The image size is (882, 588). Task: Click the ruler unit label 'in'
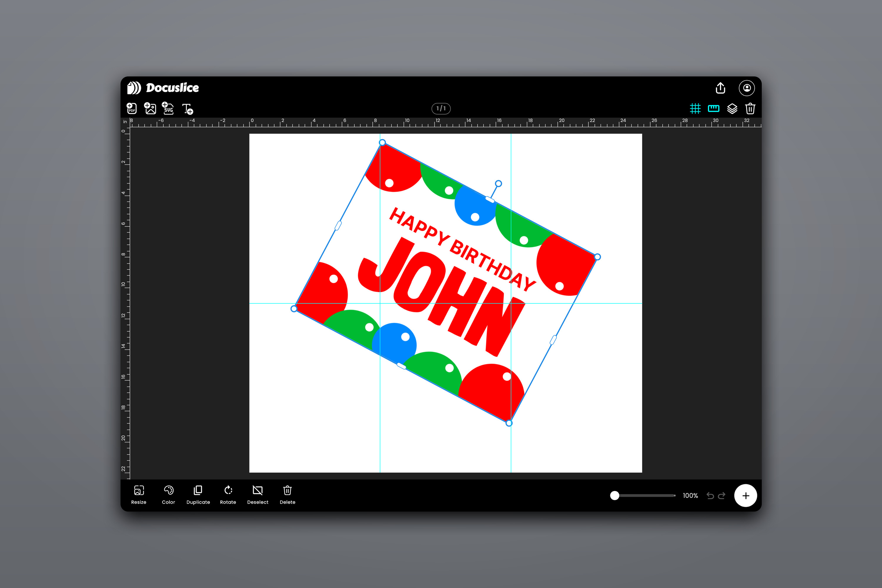125,122
